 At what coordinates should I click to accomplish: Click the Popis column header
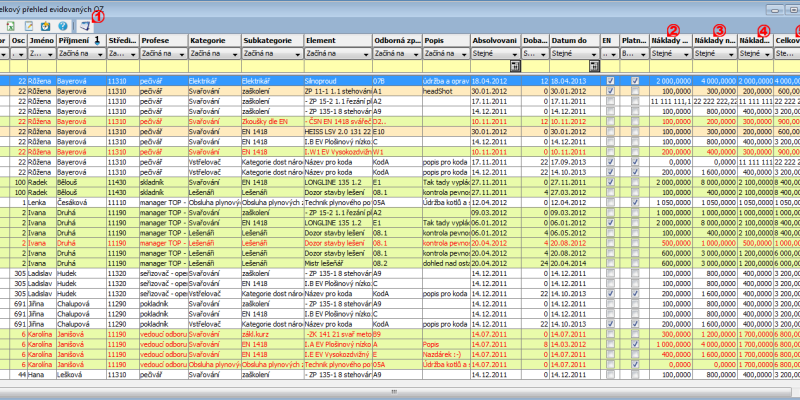coord(440,39)
